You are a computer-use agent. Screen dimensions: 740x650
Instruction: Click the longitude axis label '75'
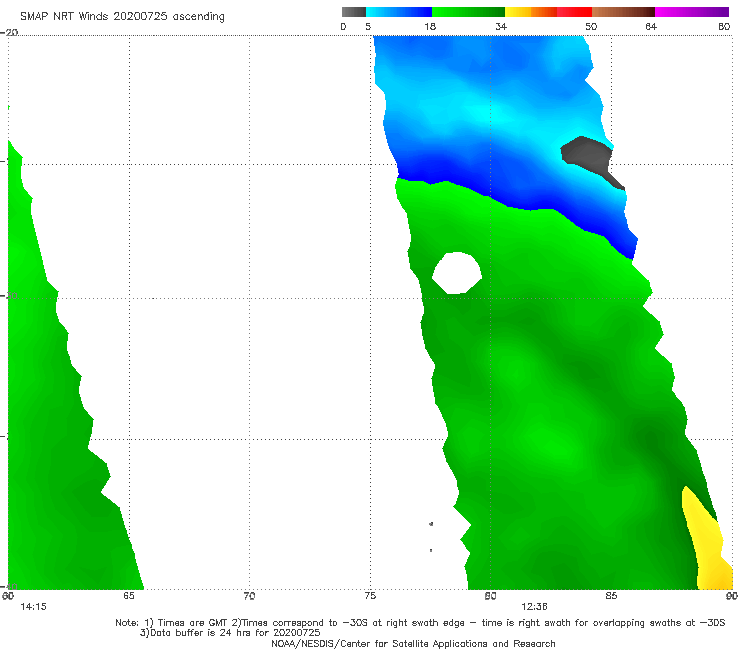click(x=370, y=596)
